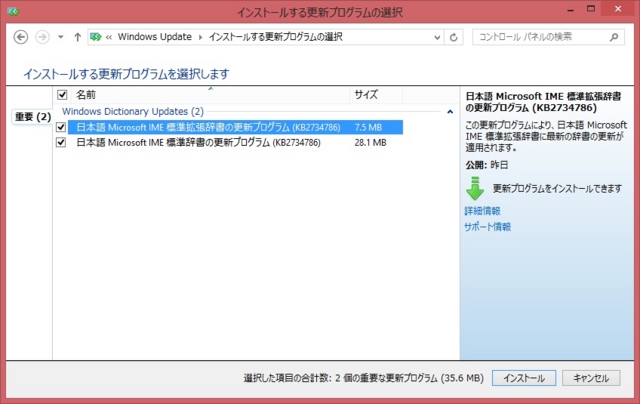Image resolution: width=640 pixels, height=404 pixels.
Task: Select the 標準辞書の更新プログラム row
Action: pos(235,142)
